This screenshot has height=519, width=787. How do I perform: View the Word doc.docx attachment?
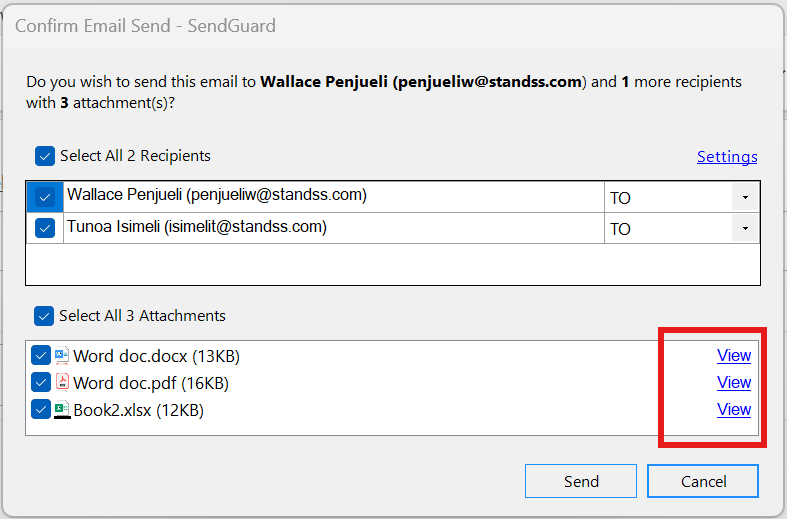coord(734,355)
